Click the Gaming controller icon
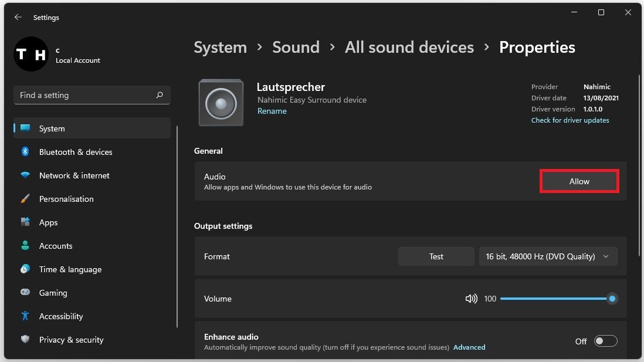 coord(25,293)
